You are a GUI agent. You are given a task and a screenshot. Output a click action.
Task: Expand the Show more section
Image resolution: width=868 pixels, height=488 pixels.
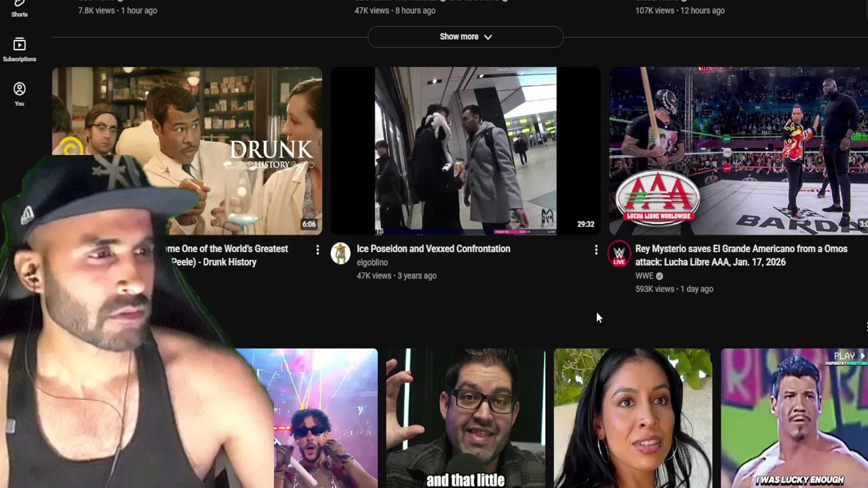coord(465,37)
